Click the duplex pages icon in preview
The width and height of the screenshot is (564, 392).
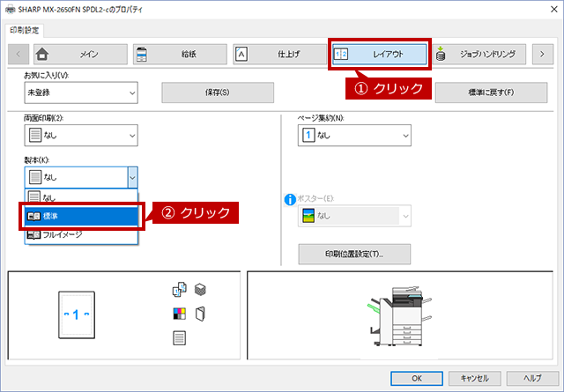[180, 290]
